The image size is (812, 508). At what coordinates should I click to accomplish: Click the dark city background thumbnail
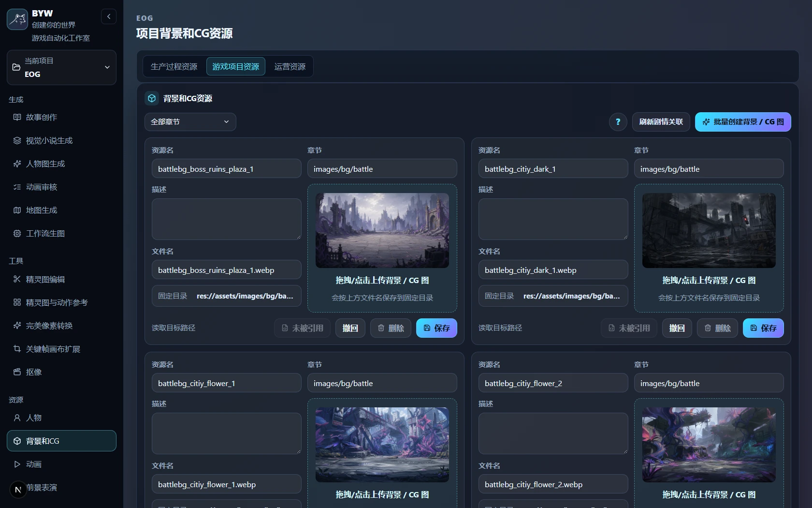pos(709,231)
